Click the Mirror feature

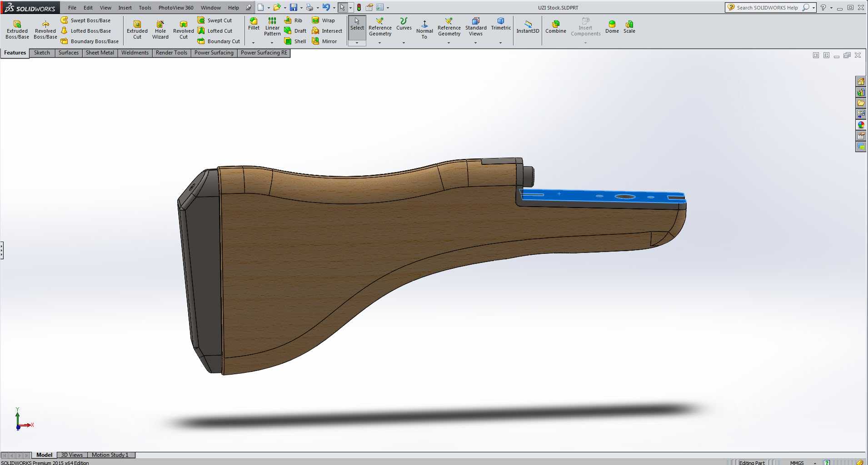[x=324, y=41]
